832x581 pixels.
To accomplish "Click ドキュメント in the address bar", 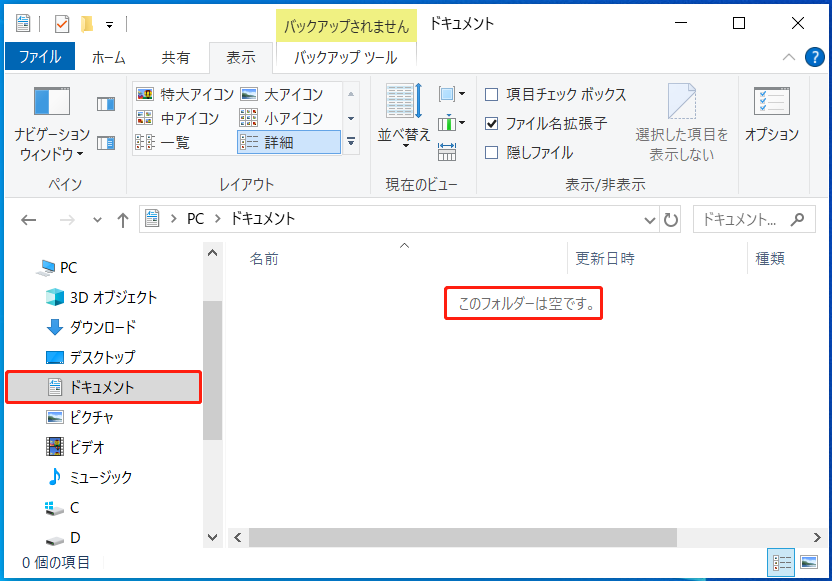I will click(x=262, y=219).
